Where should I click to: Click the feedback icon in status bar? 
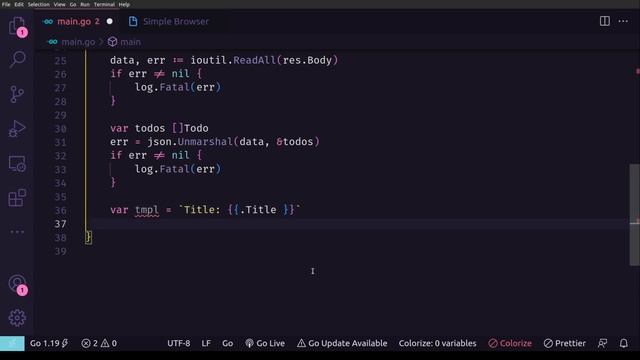coord(602,343)
